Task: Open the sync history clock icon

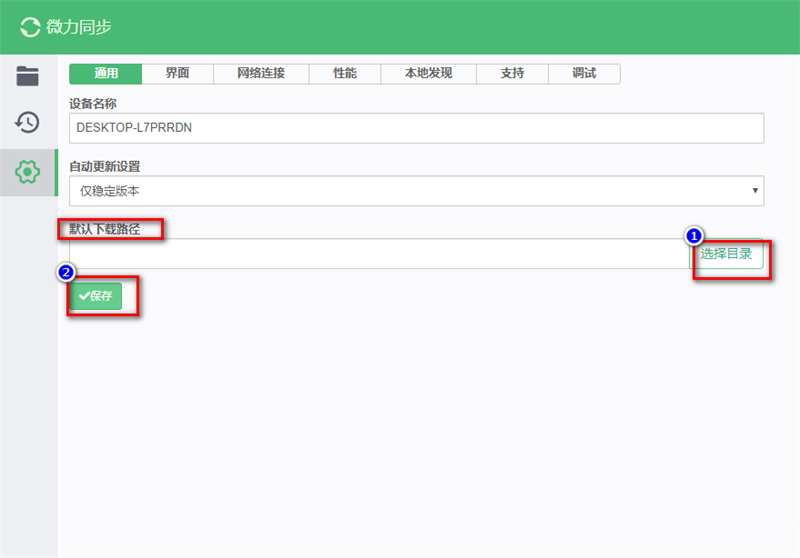Action: (28, 122)
